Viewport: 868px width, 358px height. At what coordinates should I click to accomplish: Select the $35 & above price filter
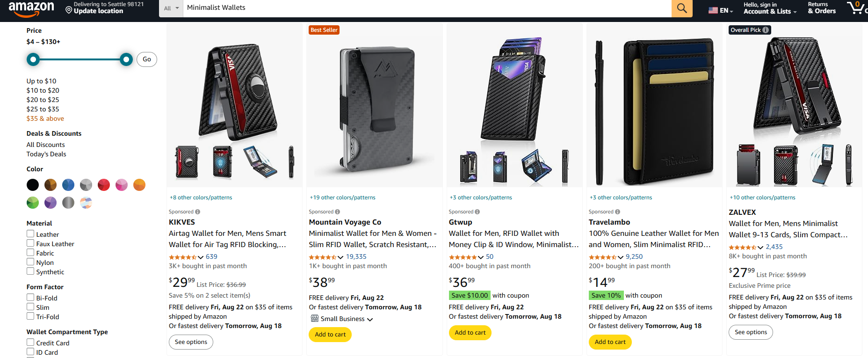click(45, 118)
